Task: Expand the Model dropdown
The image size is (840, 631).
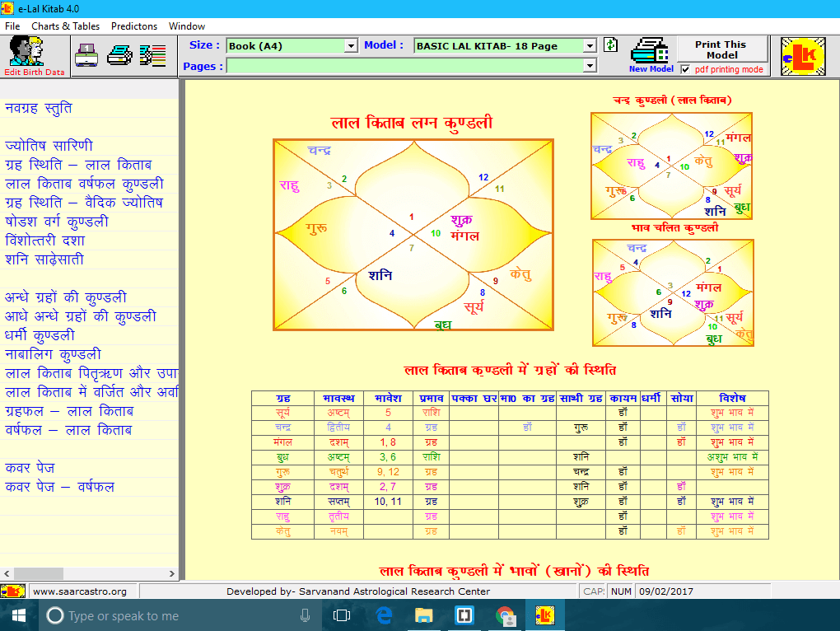Action: pyautogui.click(x=590, y=46)
